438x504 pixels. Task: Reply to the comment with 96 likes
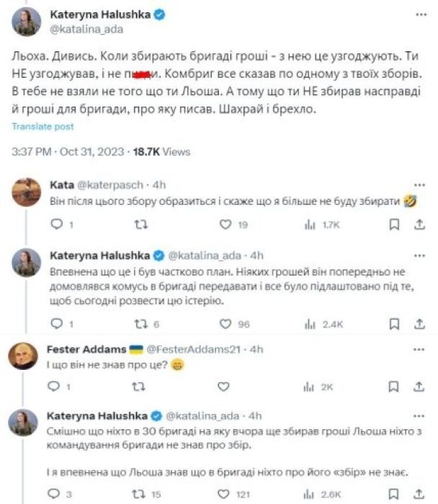point(57,324)
